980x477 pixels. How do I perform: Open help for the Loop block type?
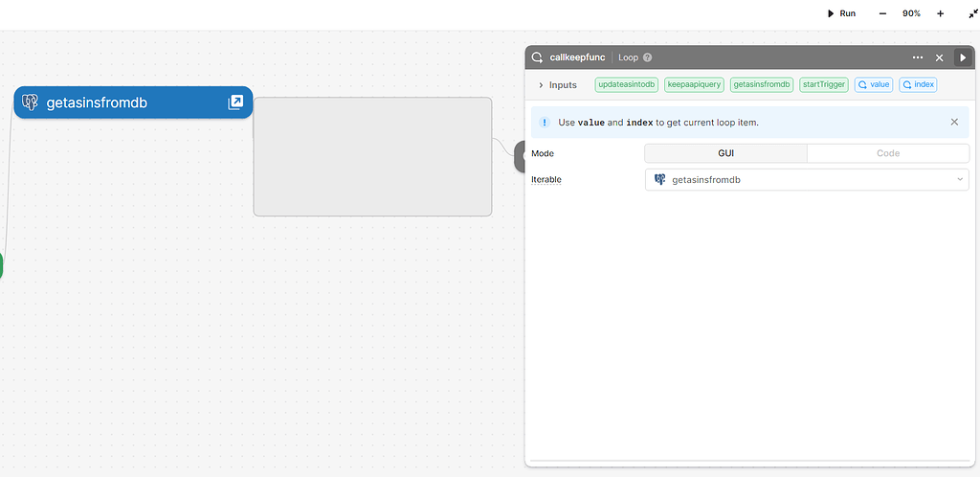(648, 57)
